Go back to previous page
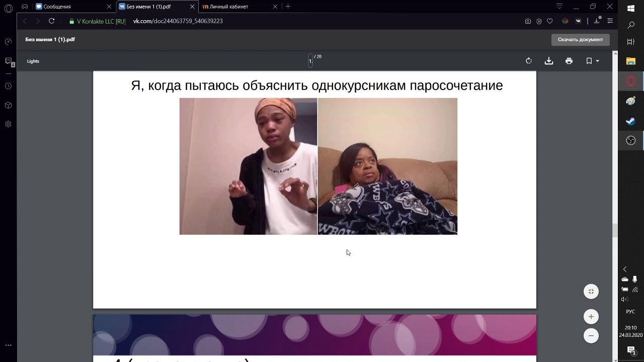The height and width of the screenshot is (362, 644). [x=25, y=21]
